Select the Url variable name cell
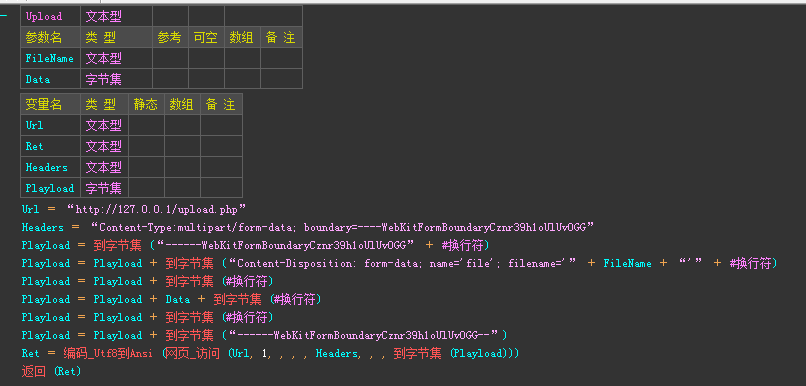The image size is (806, 386). [x=50, y=125]
